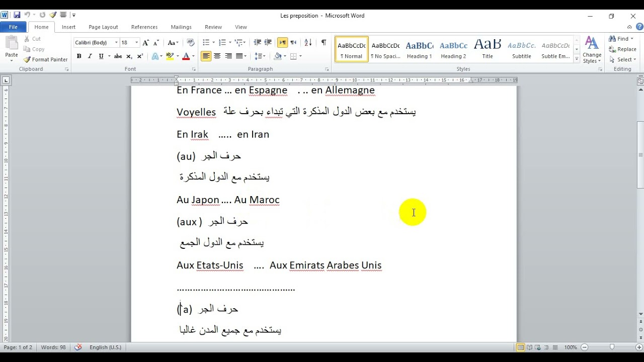Expand the Styles gallery More arrow
This screenshot has width=644, height=362.
[577, 59]
